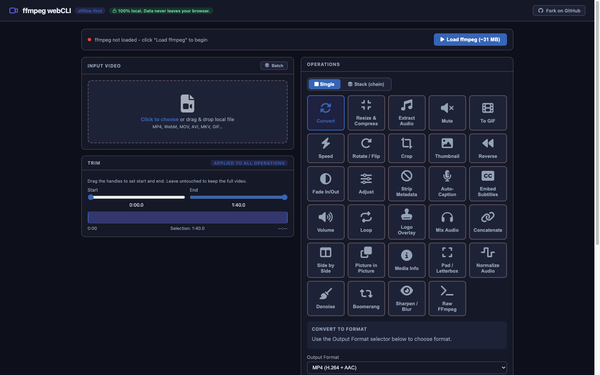
Task: Click the trim Start slider handle
Action: click(91, 197)
